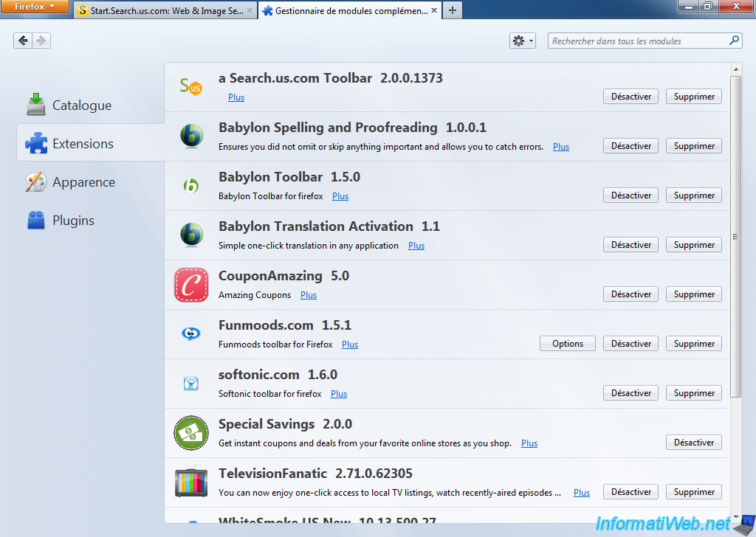Click the Babylon Toolbar green icon
Image resolution: width=756 pixels, height=537 pixels.
coord(191,185)
